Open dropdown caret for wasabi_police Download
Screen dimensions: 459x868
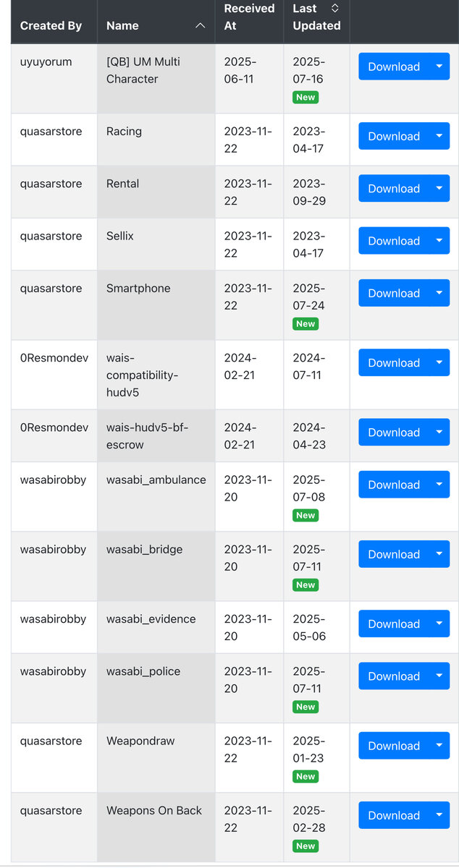[x=439, y=676]
